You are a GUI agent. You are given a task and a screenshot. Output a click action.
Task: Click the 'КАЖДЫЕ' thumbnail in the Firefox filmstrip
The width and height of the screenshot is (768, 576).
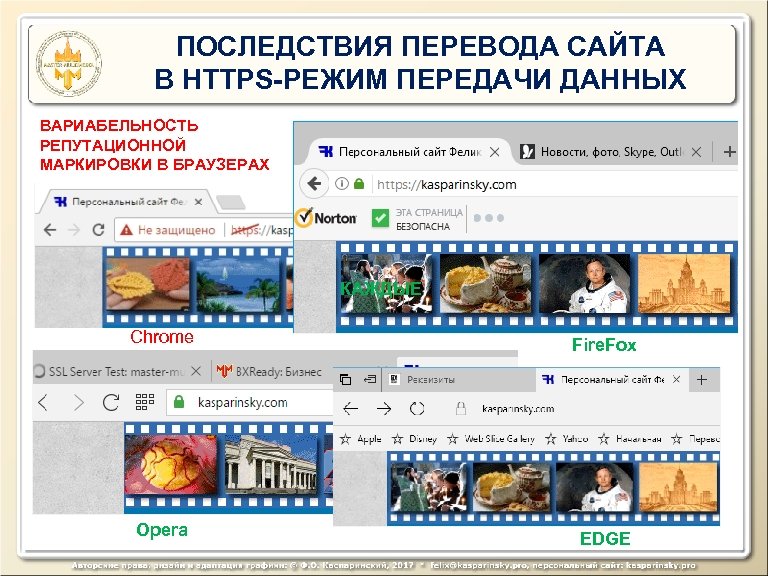[x=386, y=283]
